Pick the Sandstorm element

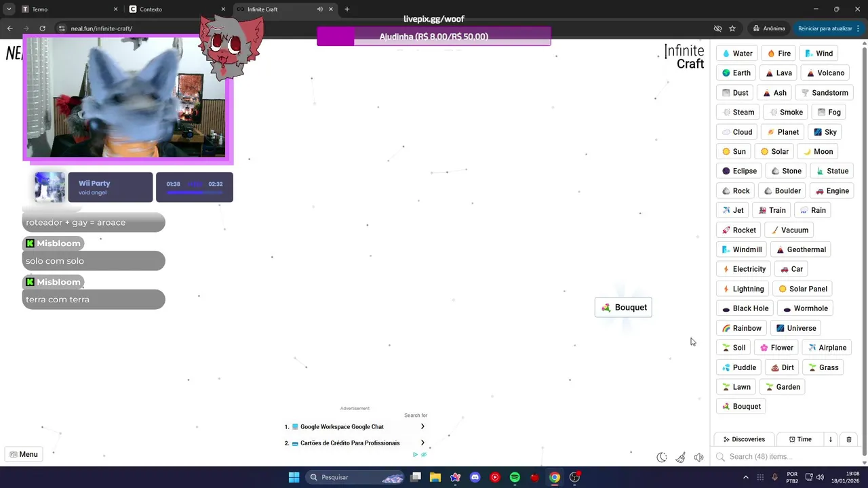click(x=825, y=93)
